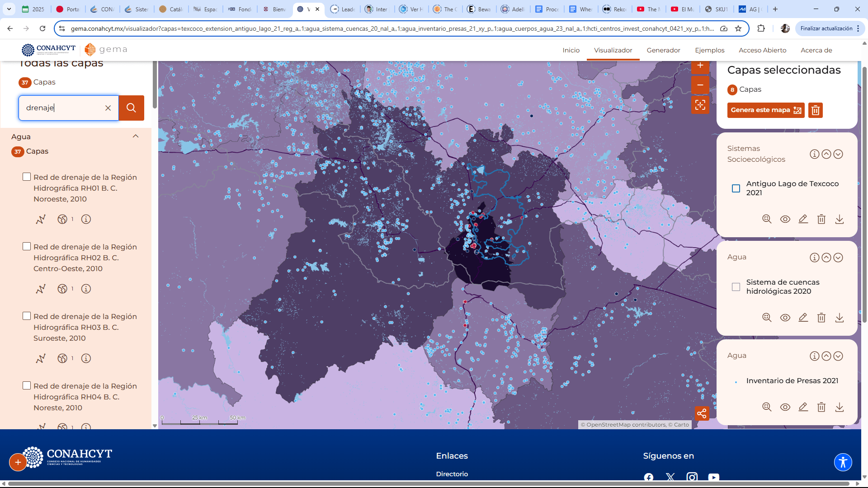This screenshot has width=868, height=488.
Task: Check Red de drenaje RH01 Noroeste
Action: (27, 177)
